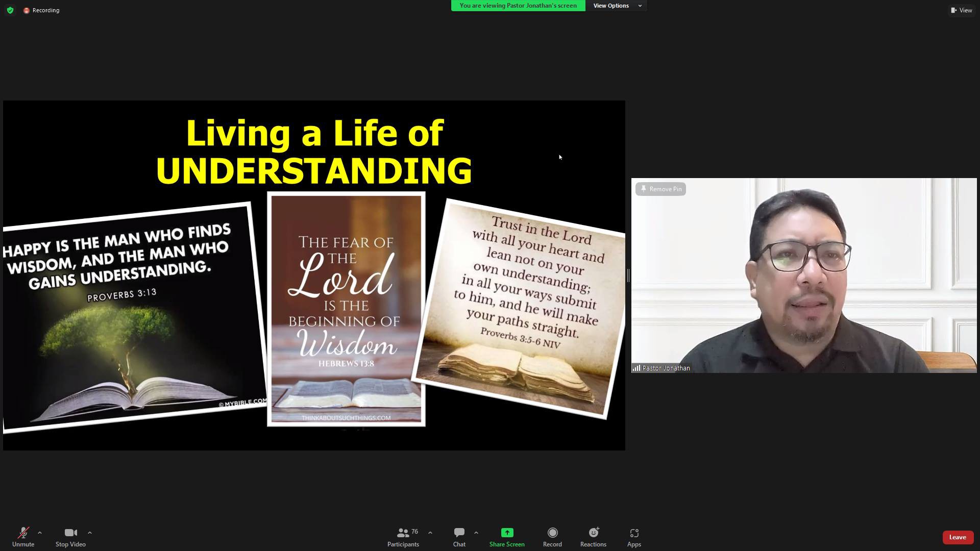The image size is (980, 551).
Task: Open the Chat panel
Action: click(x=459, y=537)
